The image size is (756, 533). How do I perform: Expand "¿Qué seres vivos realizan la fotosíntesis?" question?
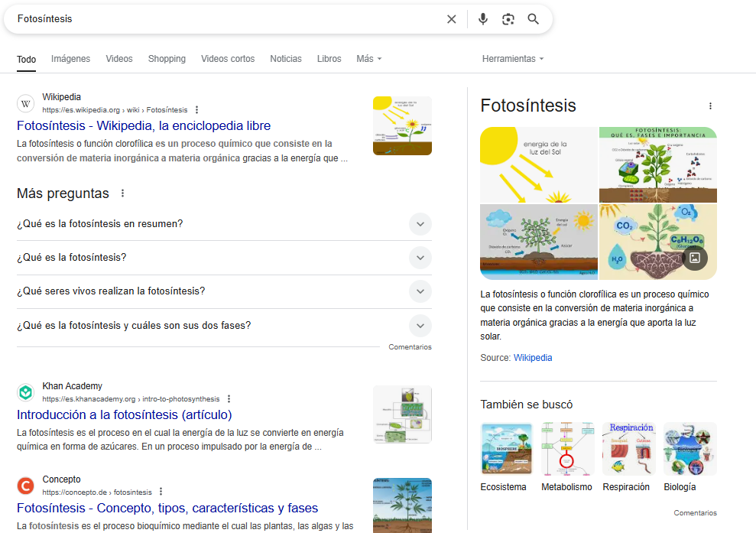coord(420,291)
